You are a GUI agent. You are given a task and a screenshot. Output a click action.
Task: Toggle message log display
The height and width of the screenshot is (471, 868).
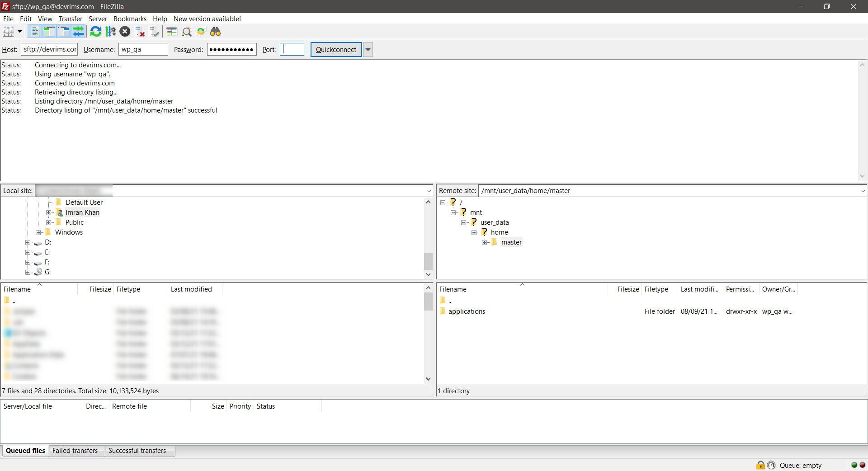[35, 32]
